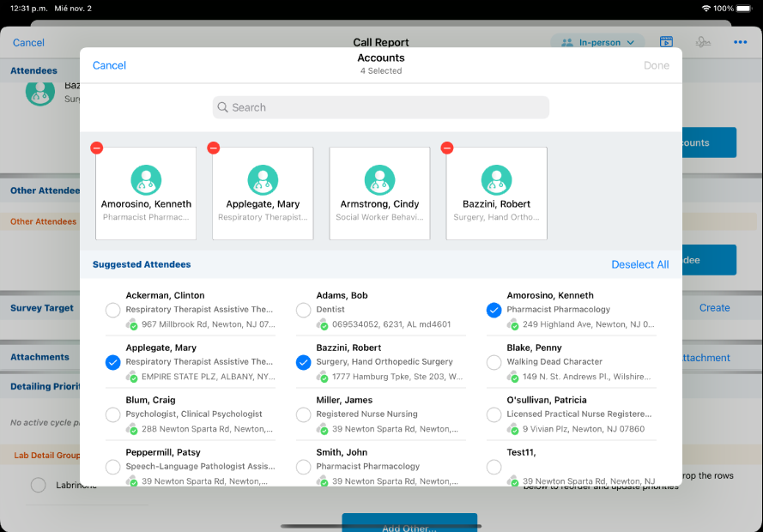The height and width of the screenshot is (532, 763).
Task: Expand the In-person call type dropdown
Action: point(597,42)
